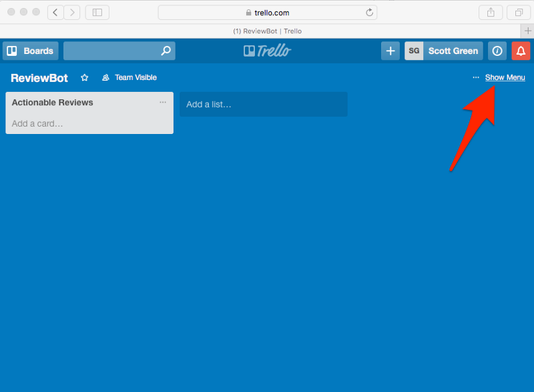Open a new Safari tab

pyautogui.click(x=527, y=31)
